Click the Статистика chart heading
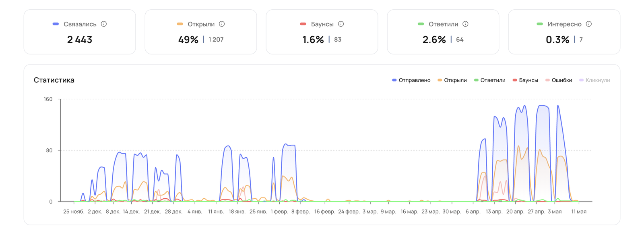This screenshot has width=644, height=235. (54, 80)
